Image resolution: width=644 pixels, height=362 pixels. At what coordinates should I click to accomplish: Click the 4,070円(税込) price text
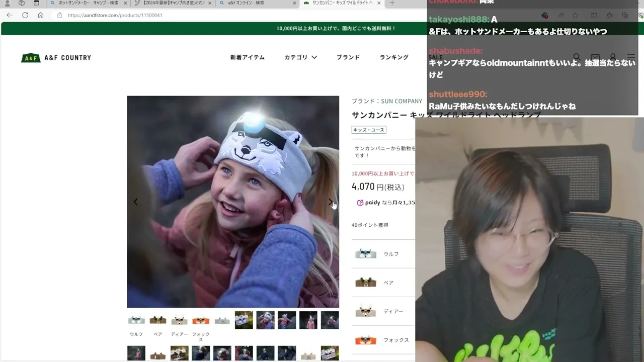click(x=378, y=187)
